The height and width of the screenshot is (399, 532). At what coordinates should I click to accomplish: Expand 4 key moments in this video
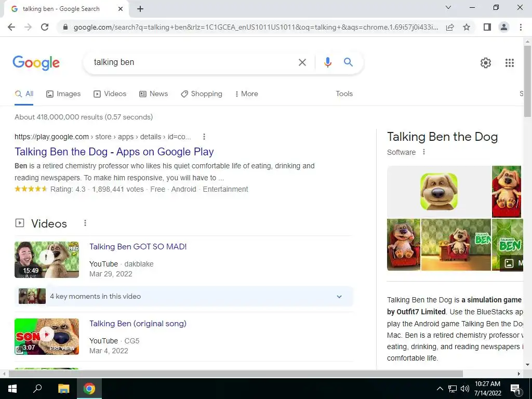point(184,297)
